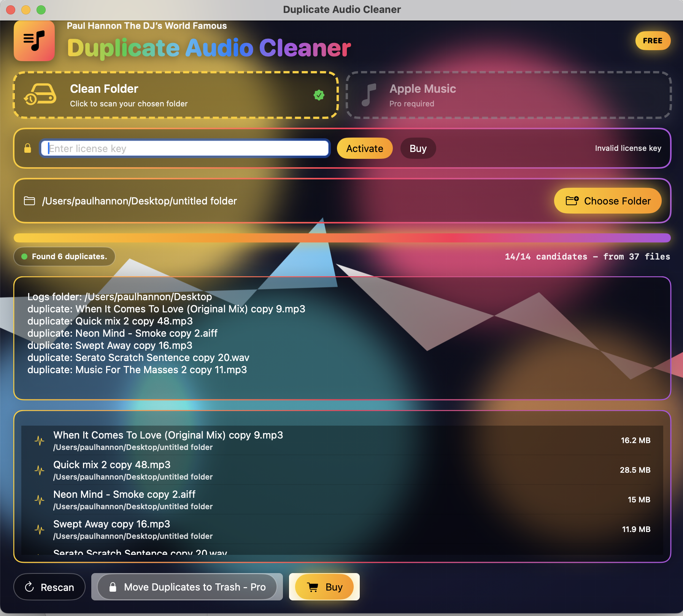Click the Found 6 duplicates status pill
This screenshot has width=683, height=616.
[x=64, y=257]
